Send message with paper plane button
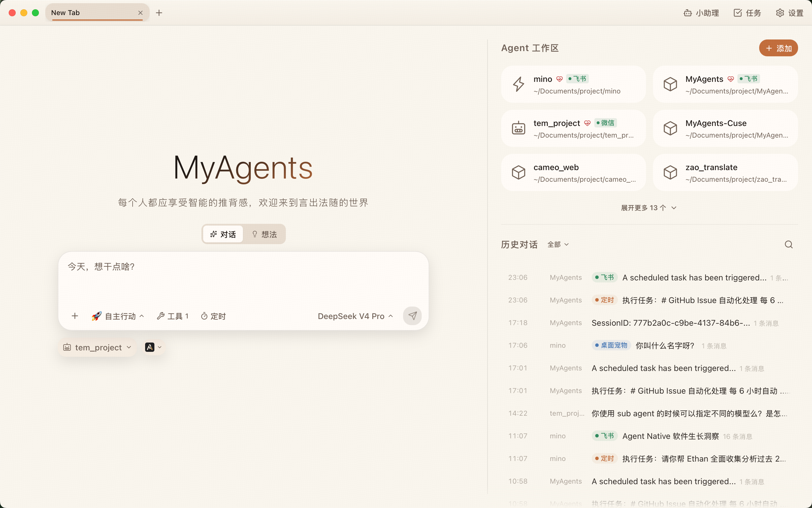The width and height of the screenshot is (812, 508). point(412,316)
